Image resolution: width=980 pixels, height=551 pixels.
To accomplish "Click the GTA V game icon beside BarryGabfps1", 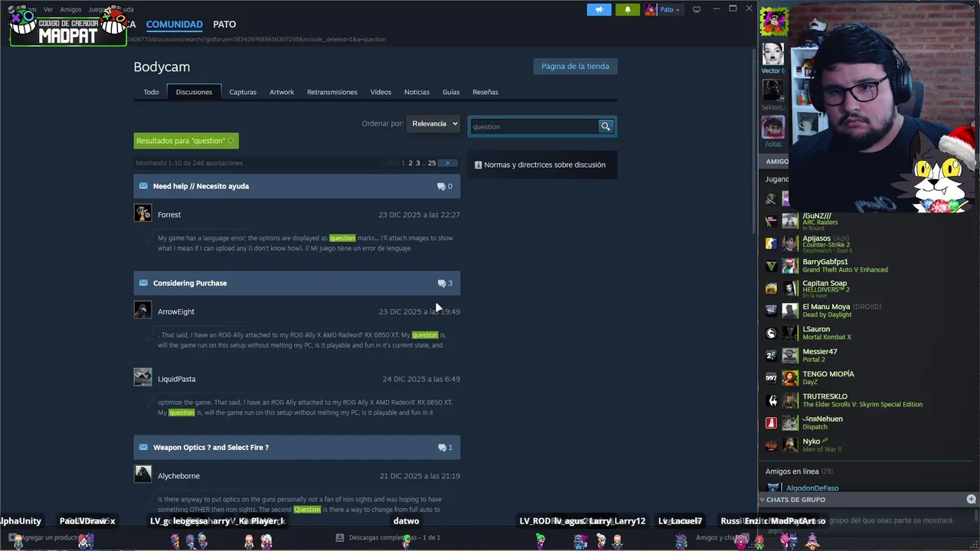I will (x=771, y=266).
